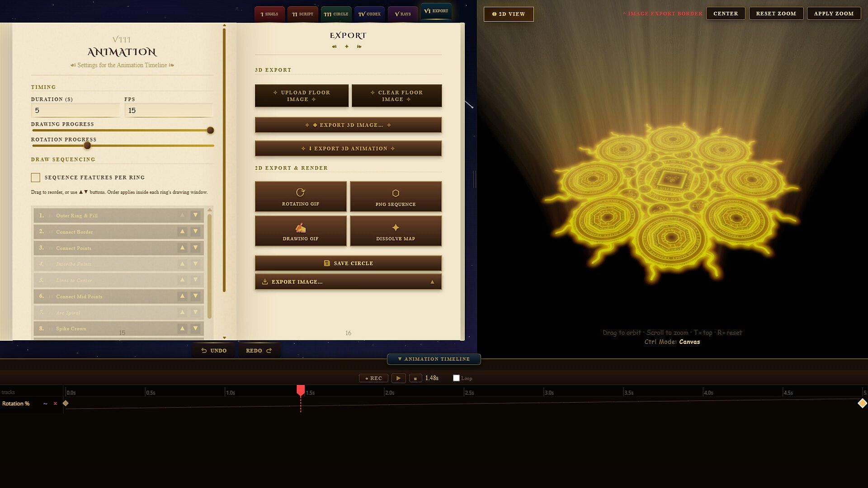Switch to the Codex tab

point(369,14)
